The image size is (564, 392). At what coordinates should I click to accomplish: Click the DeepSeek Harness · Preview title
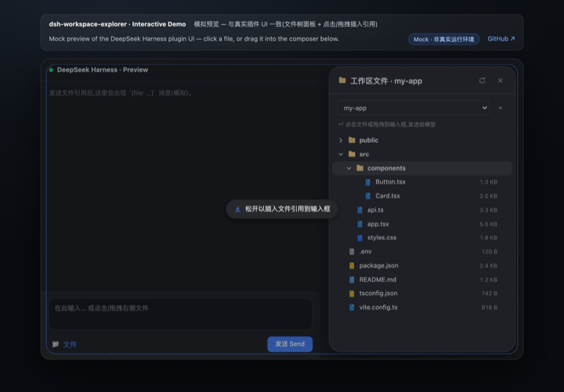coord(103,70)
